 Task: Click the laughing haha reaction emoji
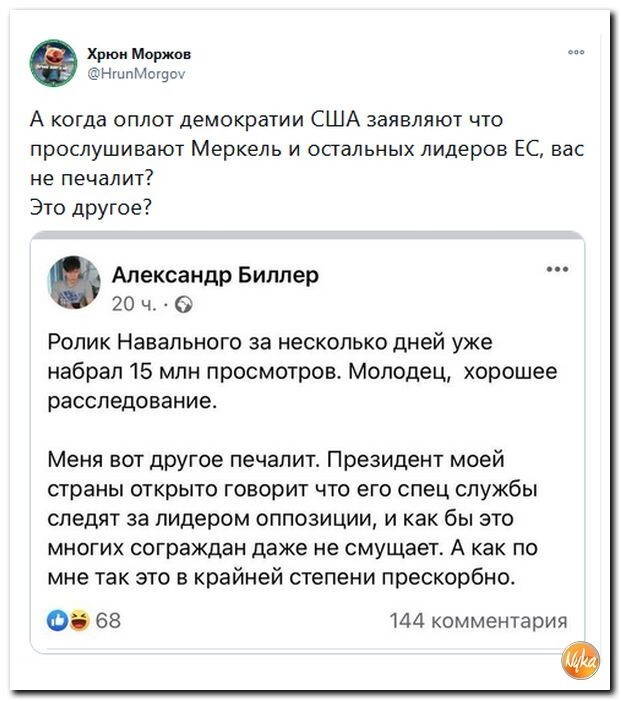(80, 621)
